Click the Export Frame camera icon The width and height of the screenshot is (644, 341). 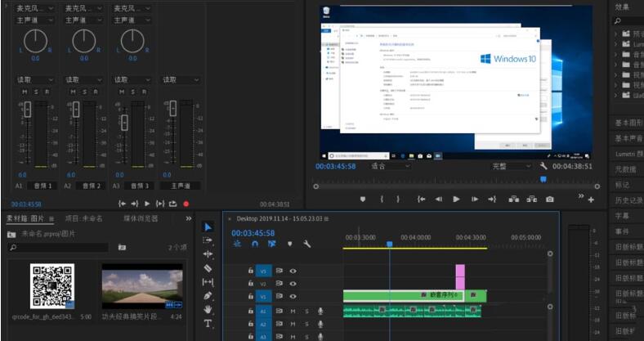click(550, 199)
